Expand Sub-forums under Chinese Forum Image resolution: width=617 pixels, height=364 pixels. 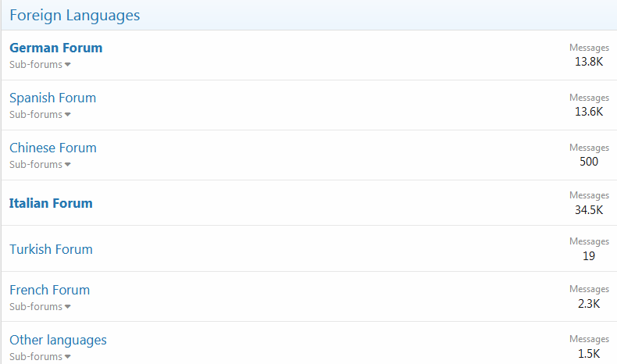tap(40, 165)
